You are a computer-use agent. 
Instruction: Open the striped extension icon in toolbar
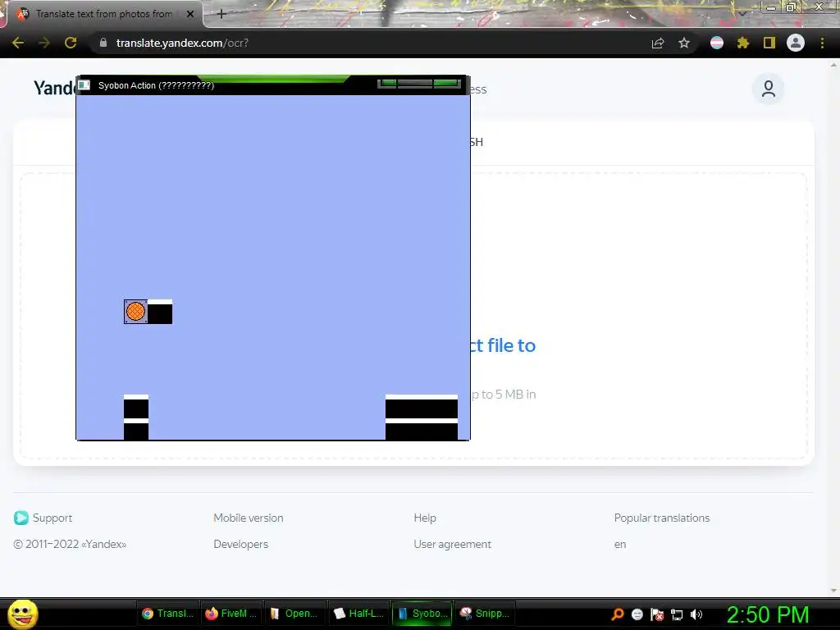717,43
